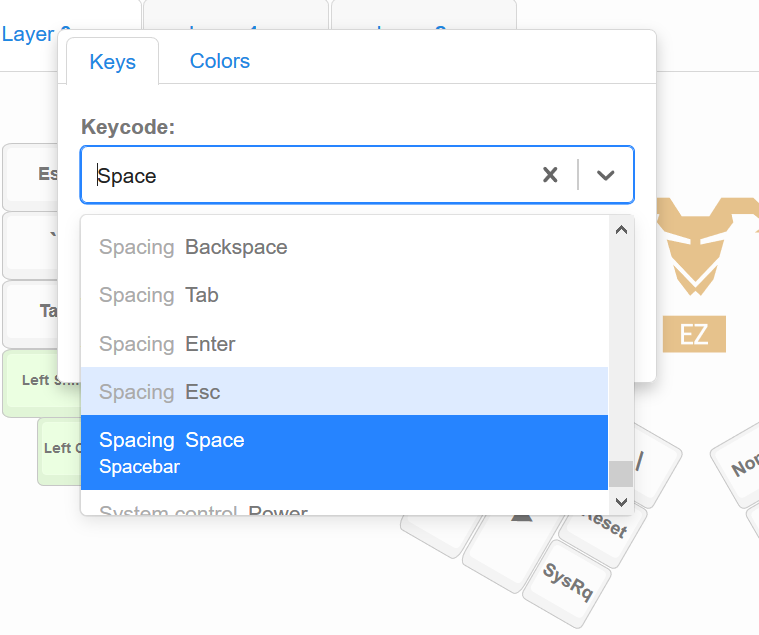
Task: Select the Spacing Backspace option
Action: pyautogui.click(x=344, y=247)
